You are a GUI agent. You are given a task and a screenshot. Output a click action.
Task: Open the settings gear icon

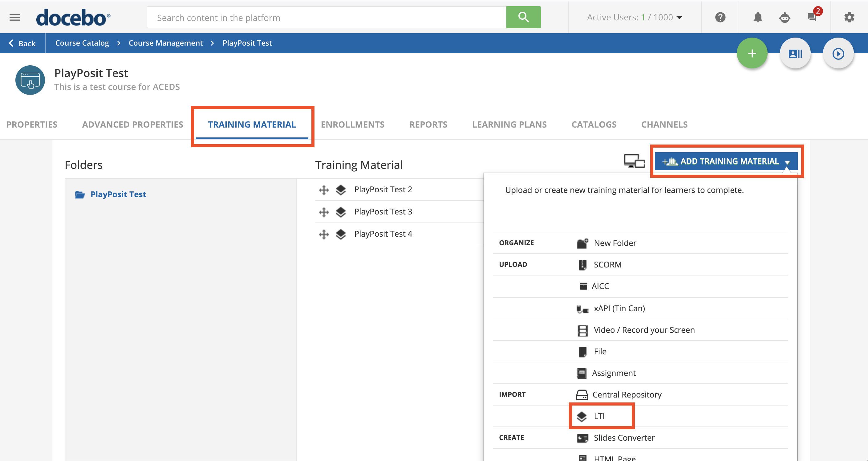pyautogui.click(x=849, y=17)
